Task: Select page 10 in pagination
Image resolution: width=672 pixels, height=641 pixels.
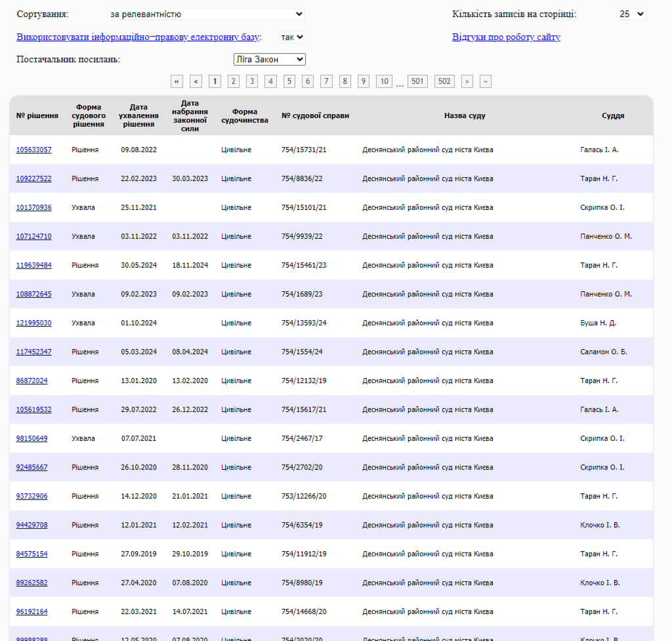Action: click(x=384, y=81)
